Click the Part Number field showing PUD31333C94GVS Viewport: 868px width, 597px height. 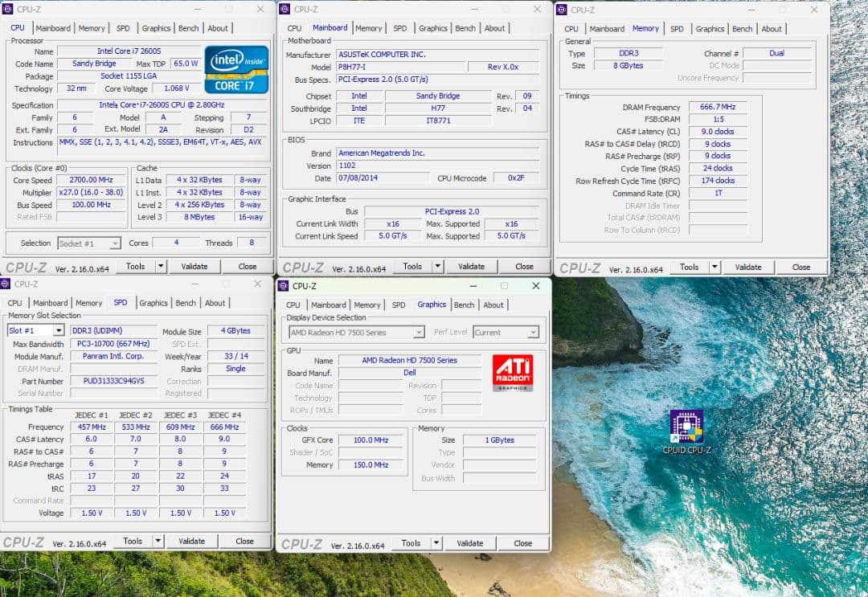coord(114,381)
